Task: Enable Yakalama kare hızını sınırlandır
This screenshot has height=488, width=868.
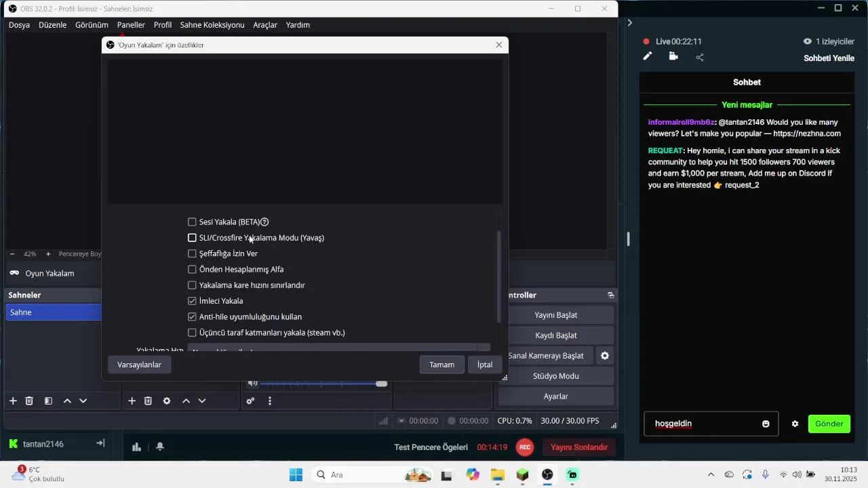Action: coord(192,285)
